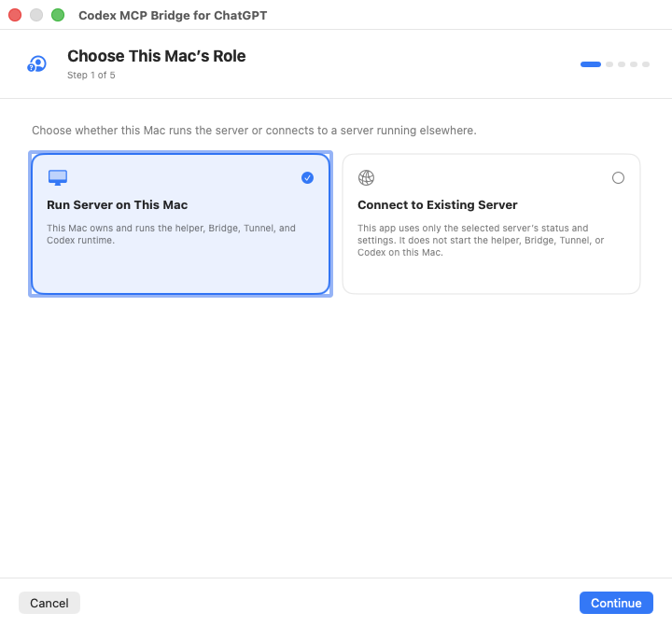The image size is (672, 627).
Task: Click the "Step 1 of 5" label
Action: coord(91,75)
